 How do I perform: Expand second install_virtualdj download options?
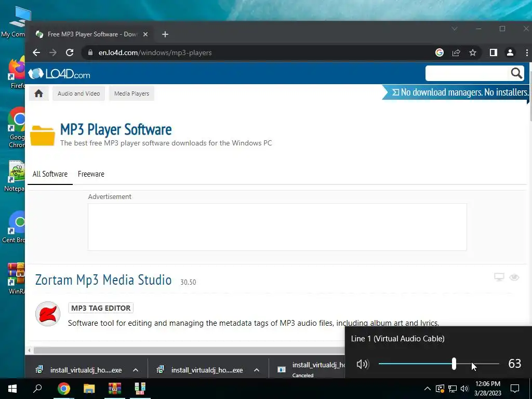[x=257, y=370]
